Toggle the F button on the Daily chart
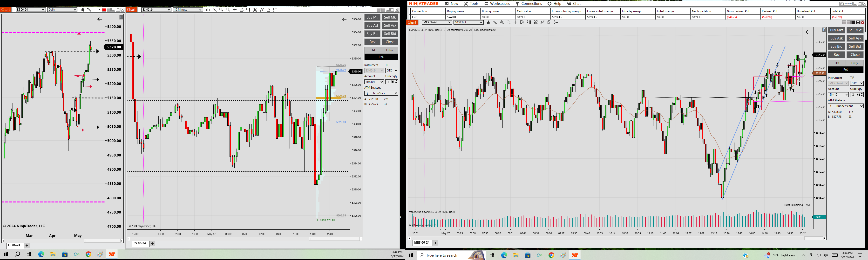868x260 pixels. 121,17
